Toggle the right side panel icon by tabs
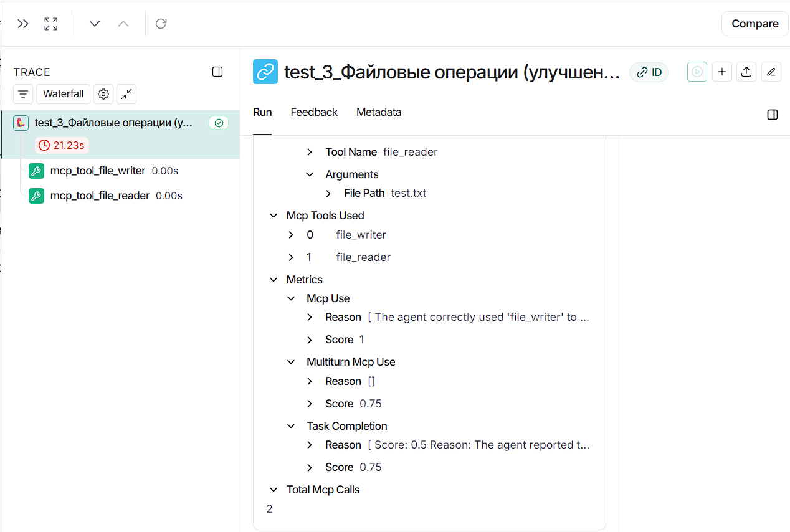790x532 pixels. click(x=773, y=115)
